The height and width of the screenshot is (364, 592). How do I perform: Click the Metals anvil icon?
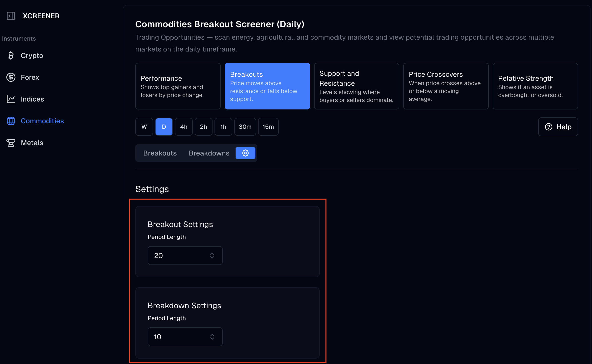[x=11, y=143]
